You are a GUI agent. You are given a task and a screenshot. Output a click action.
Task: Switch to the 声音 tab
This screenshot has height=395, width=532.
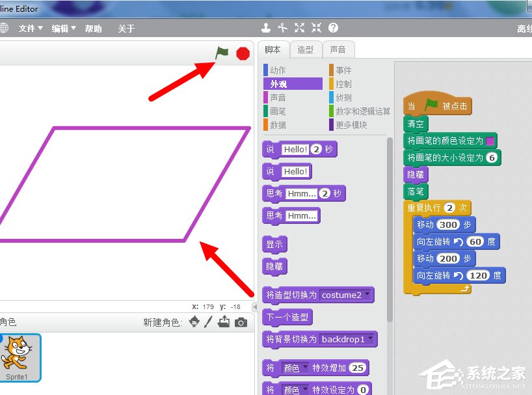338,49
